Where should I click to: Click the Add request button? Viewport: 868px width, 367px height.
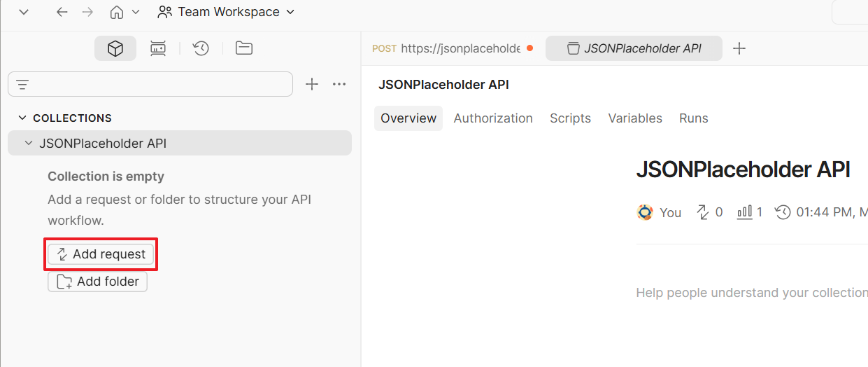[101, 254]
